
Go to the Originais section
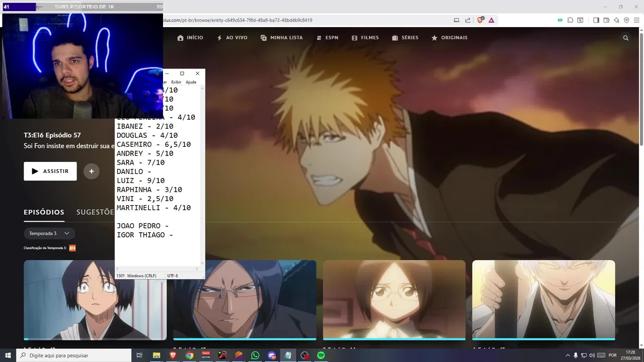pos(449,38)
